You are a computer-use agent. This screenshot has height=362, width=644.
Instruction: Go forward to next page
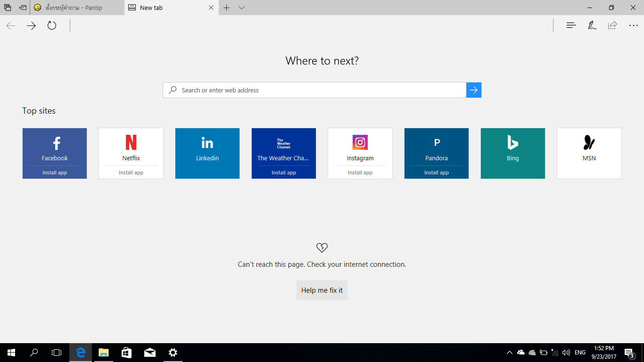[x=31, y=26]
